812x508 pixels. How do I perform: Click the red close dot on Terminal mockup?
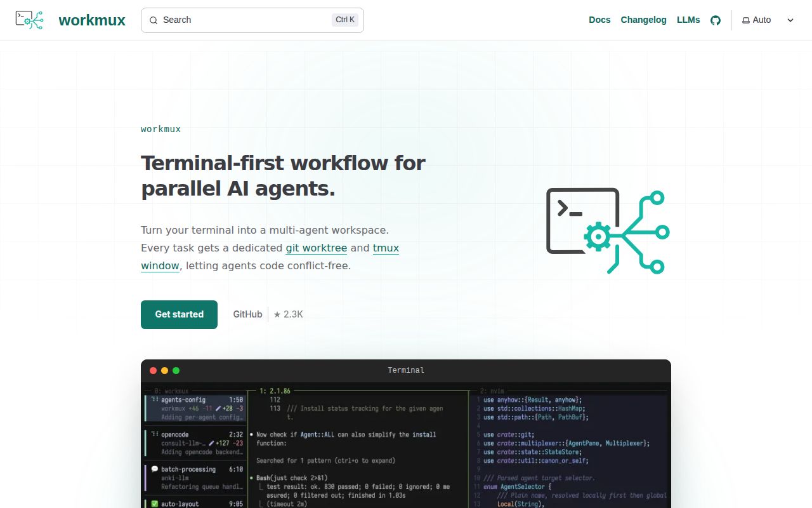click(x=153, y=370)
